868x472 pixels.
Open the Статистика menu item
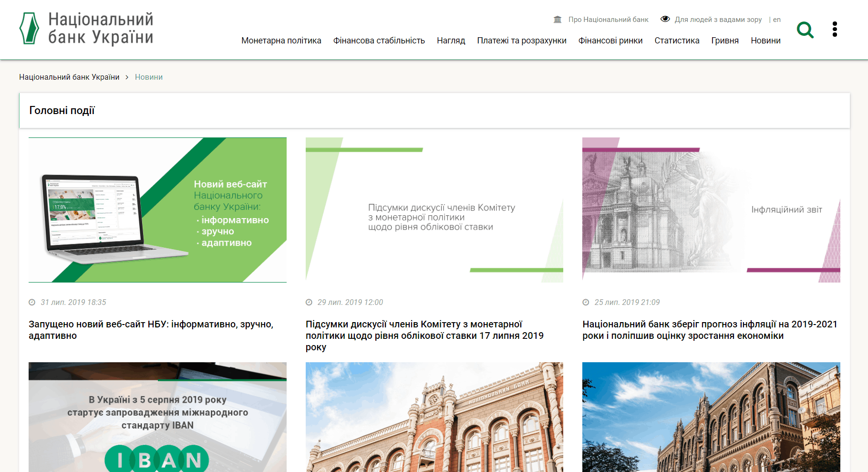(x=677, y=41)
